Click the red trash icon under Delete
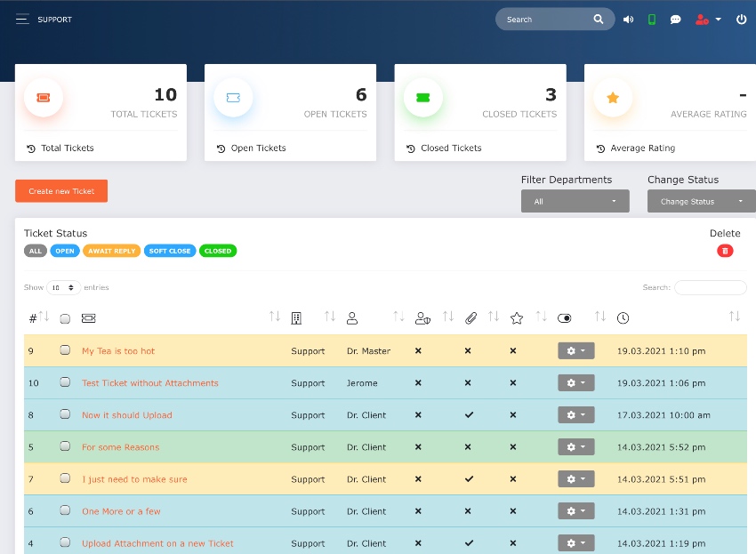756x554 pixels. pyautogui.click(x=725, y=251)
